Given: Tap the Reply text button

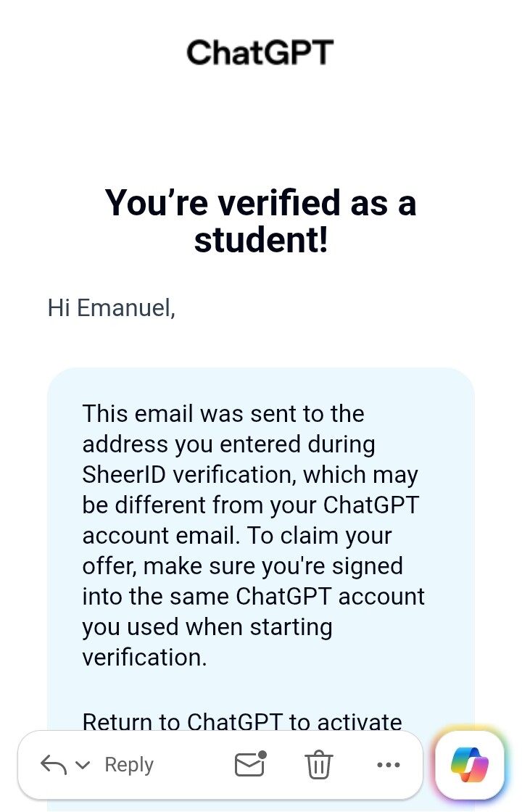Looking at the screenshot, I should [129, 764].
